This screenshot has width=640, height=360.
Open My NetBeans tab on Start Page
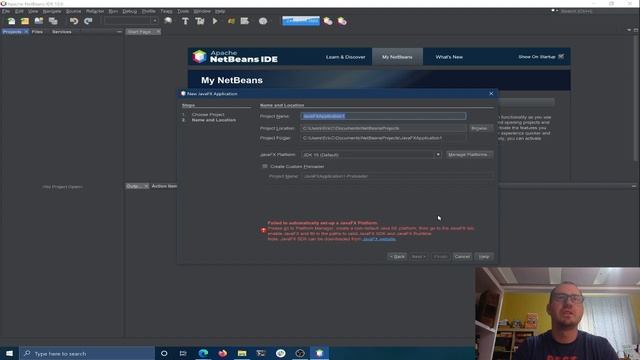[397, 57]
